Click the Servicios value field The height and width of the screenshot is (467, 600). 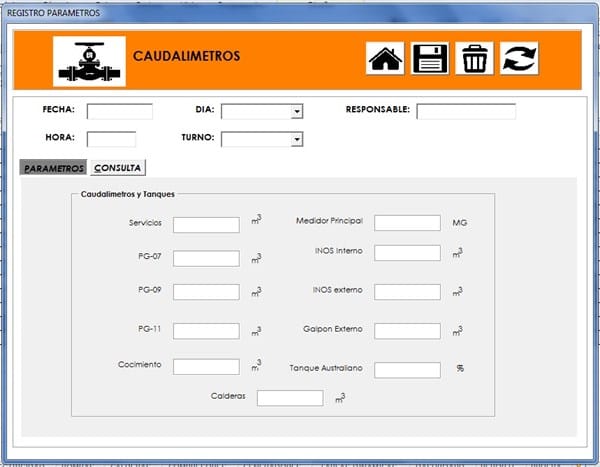206,225
